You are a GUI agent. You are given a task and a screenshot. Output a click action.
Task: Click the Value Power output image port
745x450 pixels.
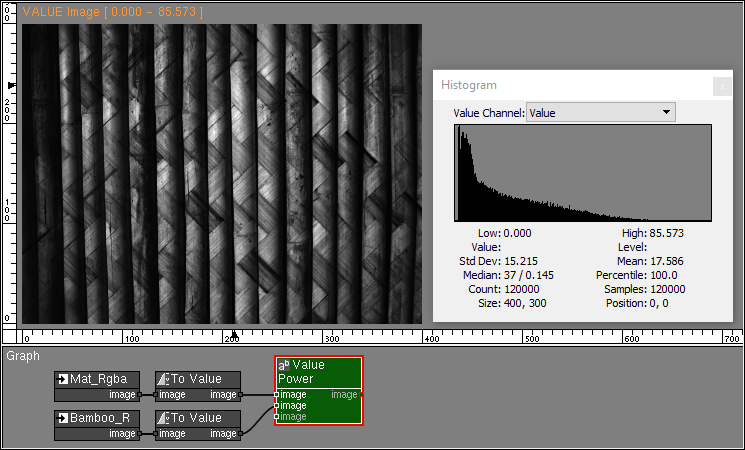click(360, 395)
